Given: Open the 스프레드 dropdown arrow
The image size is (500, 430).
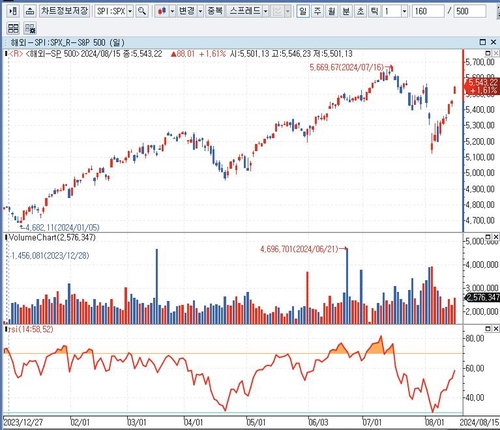Looking at the screenshot, I should pyautogui.click(x=265, y=12).
